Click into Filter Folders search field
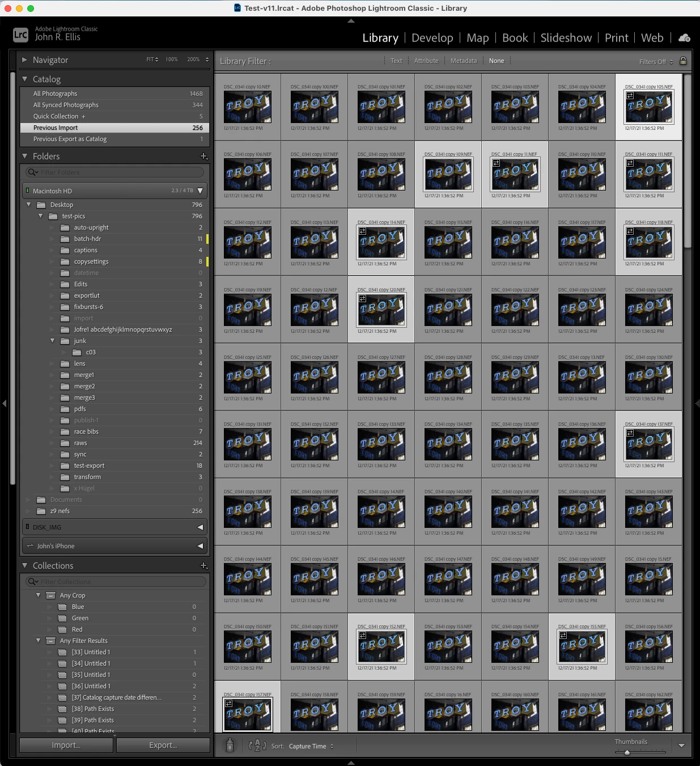The image size is (700, 766). 115,172
